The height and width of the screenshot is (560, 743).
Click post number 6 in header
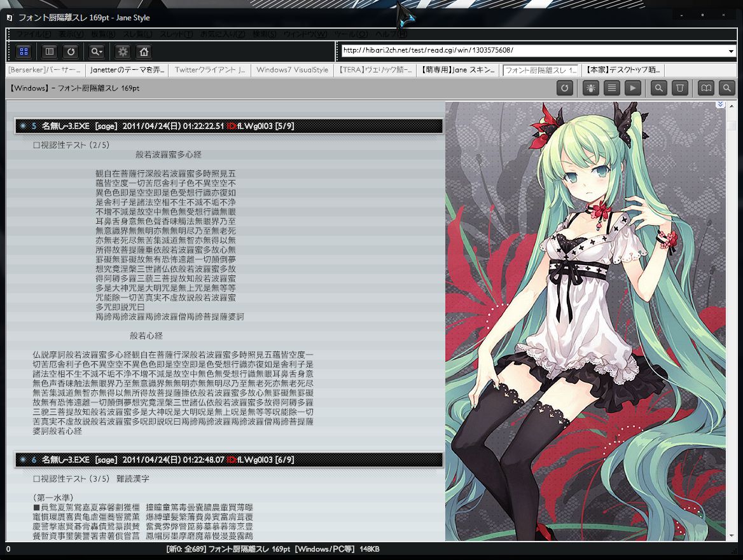(34, 460)
